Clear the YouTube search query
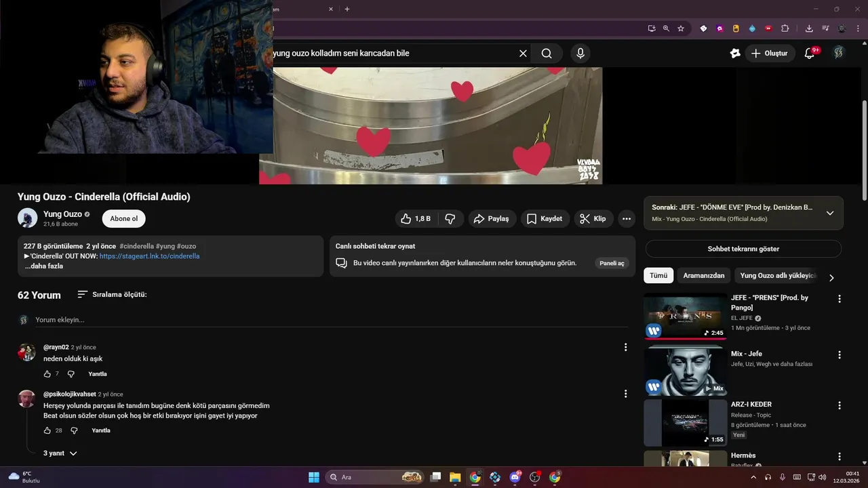The height and width of the screenshot is (488, 868). (x=523, y=54)
